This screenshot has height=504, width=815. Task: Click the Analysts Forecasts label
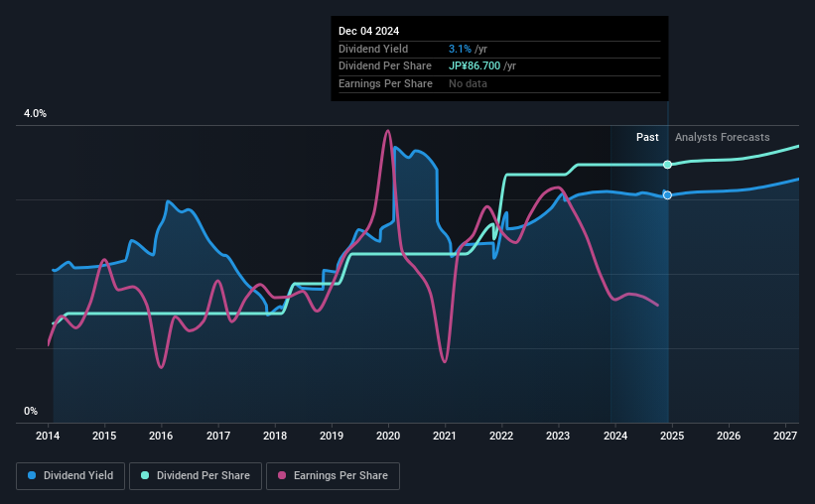click(723, 137)
